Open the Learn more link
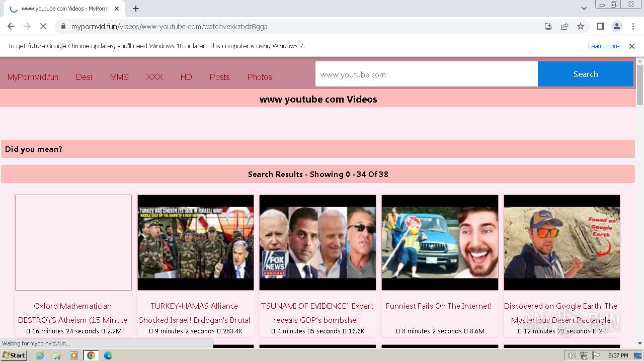Viewport: 644px width, 362px height. (604, 46)
